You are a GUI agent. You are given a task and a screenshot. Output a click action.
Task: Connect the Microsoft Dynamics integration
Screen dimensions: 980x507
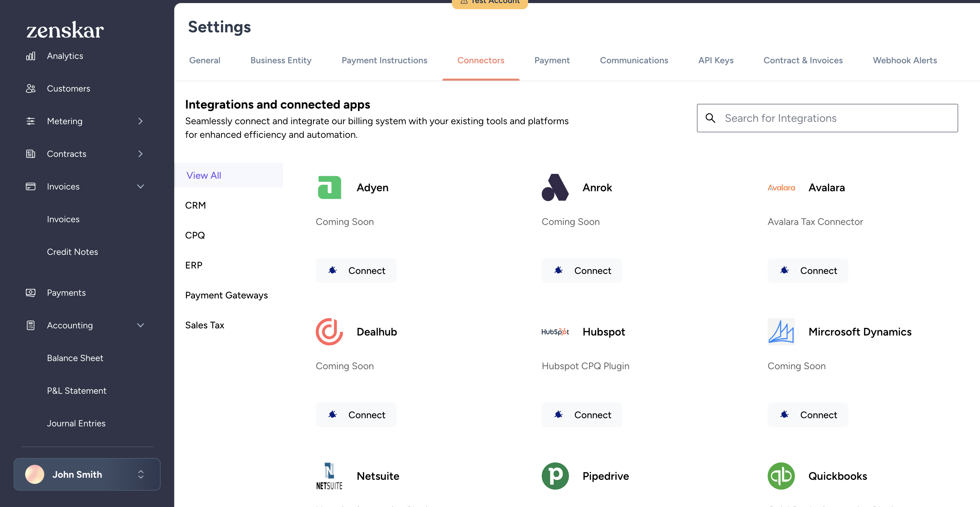pyautogui.click(x=807, y=414)
